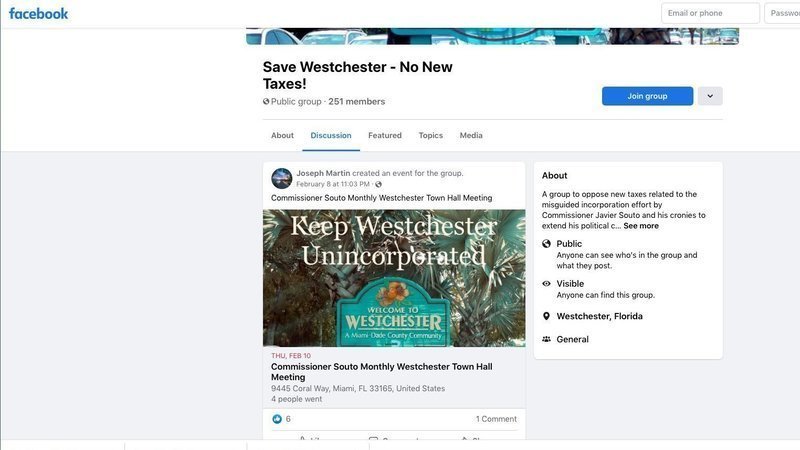Click the Visible eye icon
The width and height of the screenshot is (800, 450).
coord(546,284)
